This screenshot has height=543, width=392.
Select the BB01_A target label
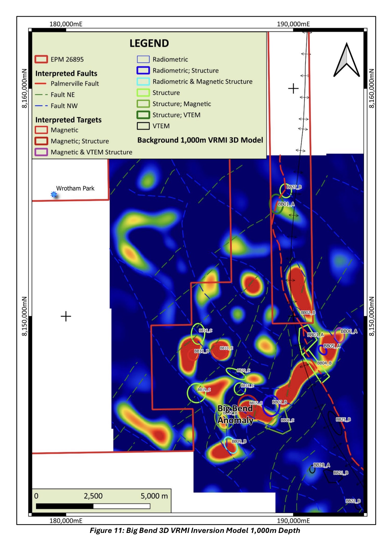coord(286,204)
